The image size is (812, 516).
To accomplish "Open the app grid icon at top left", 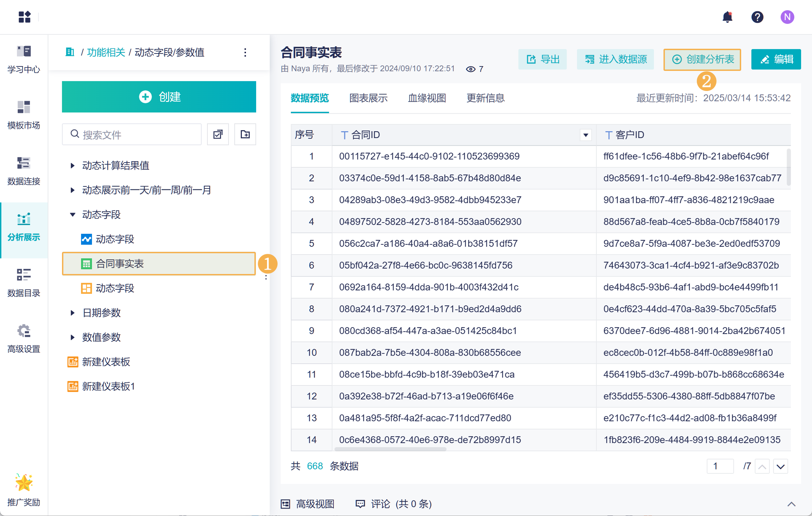I will pyautogui.click(x=25, y=17).
